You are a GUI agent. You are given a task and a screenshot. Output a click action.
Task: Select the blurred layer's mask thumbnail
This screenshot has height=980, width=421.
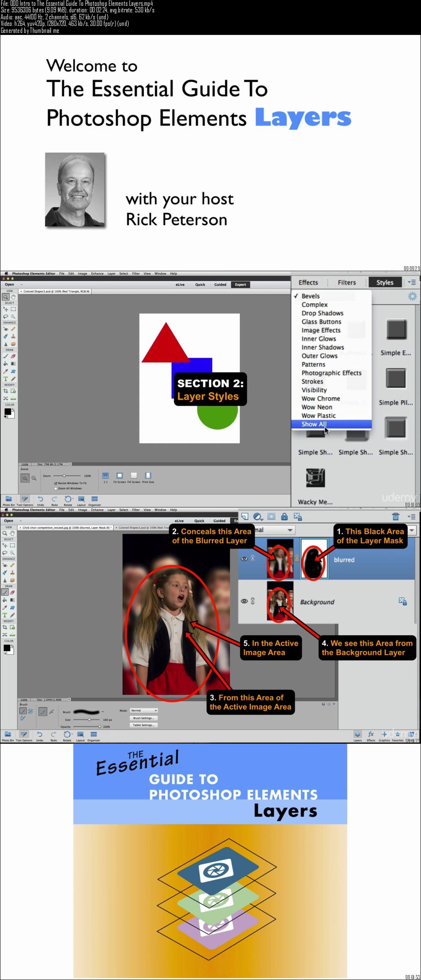pyautogui.click(x=314, y=559)
